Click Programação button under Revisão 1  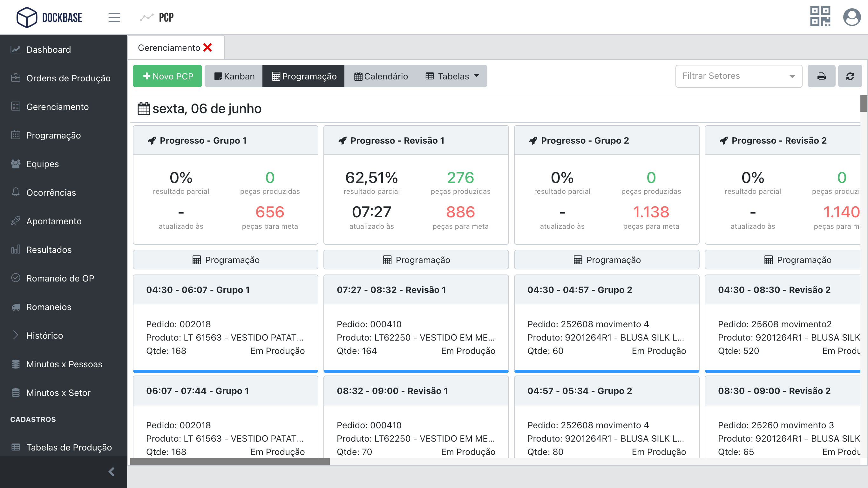pyautogui.click(x=416, y=260)
